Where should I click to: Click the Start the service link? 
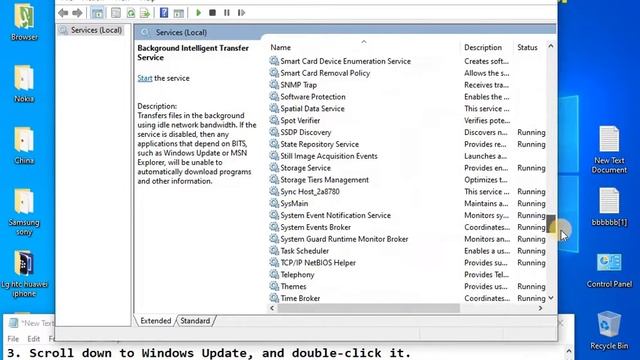[145, 78]
